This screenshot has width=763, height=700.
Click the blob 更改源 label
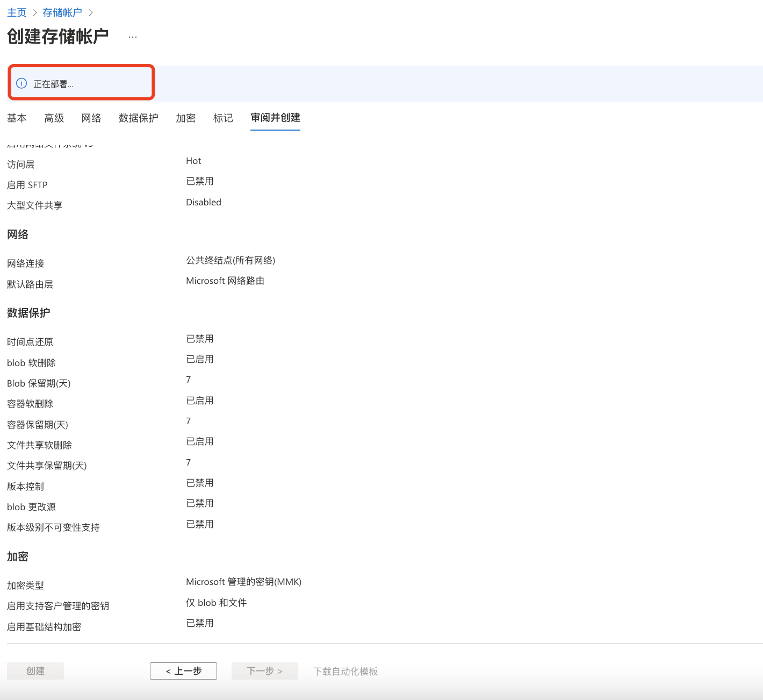point(32,507)
